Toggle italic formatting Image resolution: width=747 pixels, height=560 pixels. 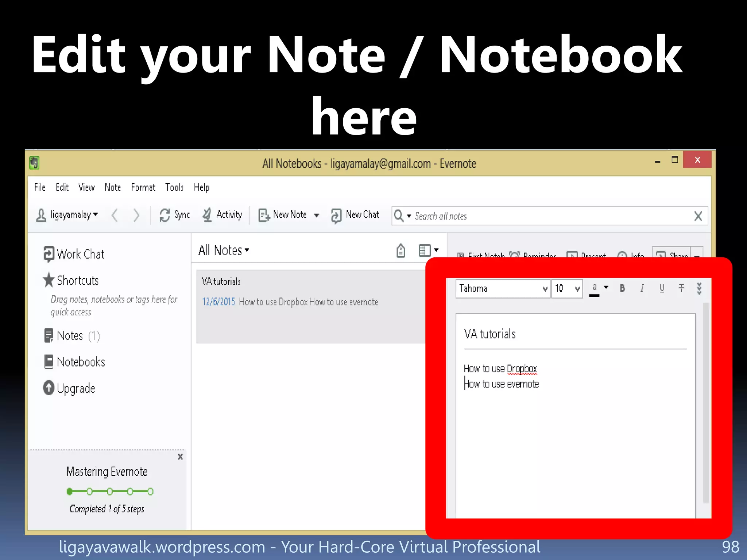tap(642, 288)
